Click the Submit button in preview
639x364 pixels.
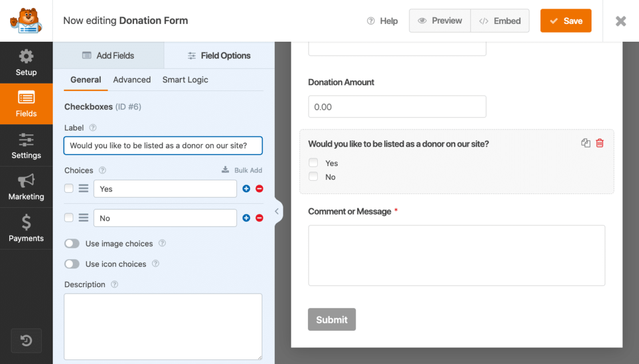(332, 319)
